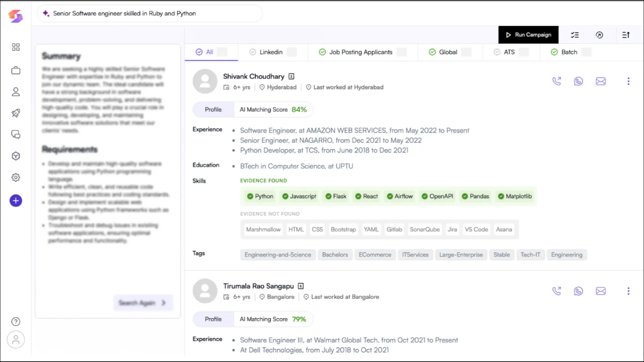Switch to the Job Posting Applicants tab

[x=361, y=52]
